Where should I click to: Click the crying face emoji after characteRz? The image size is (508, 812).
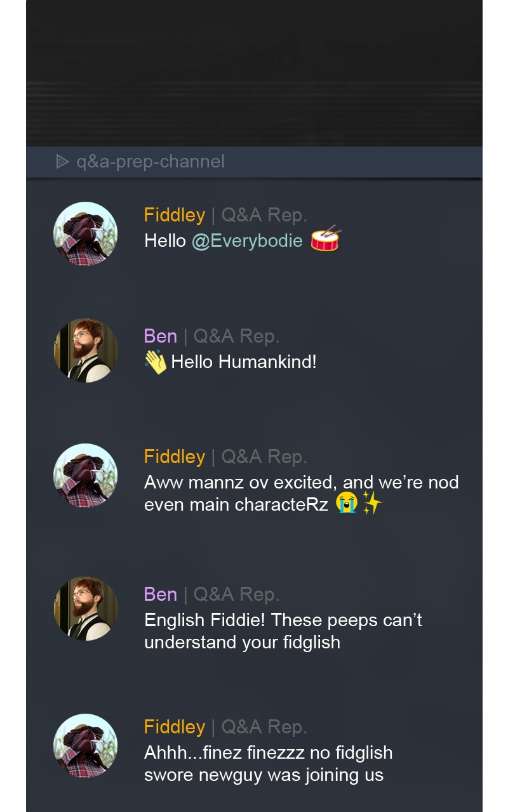tap(347, 504)
